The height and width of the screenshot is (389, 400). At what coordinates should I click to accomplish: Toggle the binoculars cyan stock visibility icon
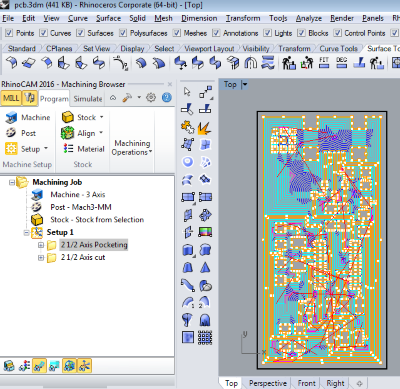coord(54,366)
